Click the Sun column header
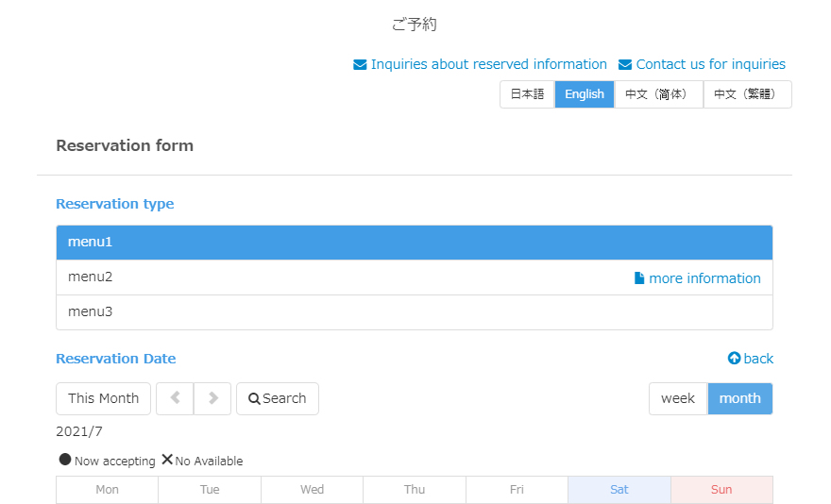Image resolution: width=831 pixels, height=504 pixels. [x=721, y=490]
